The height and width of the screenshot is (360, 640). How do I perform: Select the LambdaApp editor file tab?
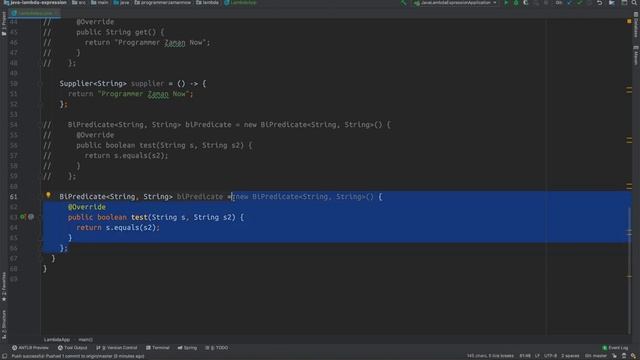click(x=35, y=13)
